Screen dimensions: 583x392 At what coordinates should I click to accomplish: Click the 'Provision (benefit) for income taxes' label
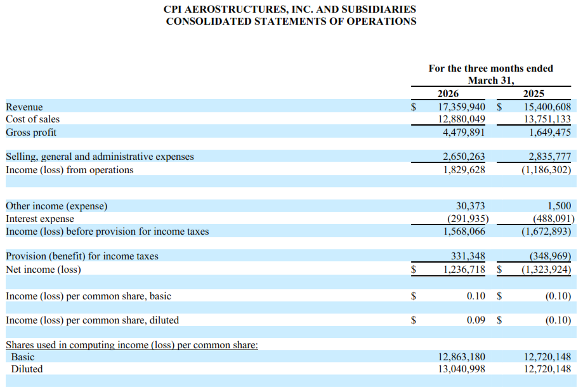coord(82,256)
